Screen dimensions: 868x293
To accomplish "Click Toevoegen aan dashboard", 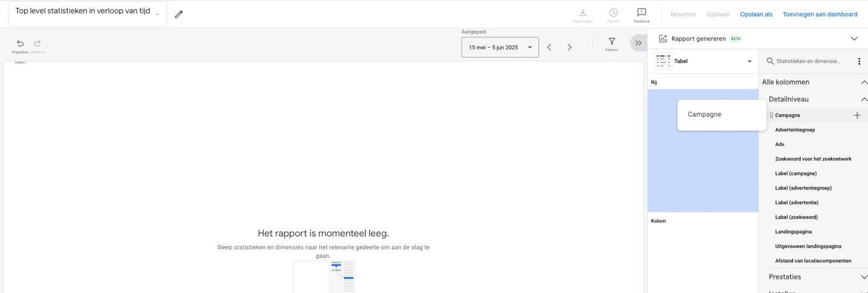I will pos(820,14).
